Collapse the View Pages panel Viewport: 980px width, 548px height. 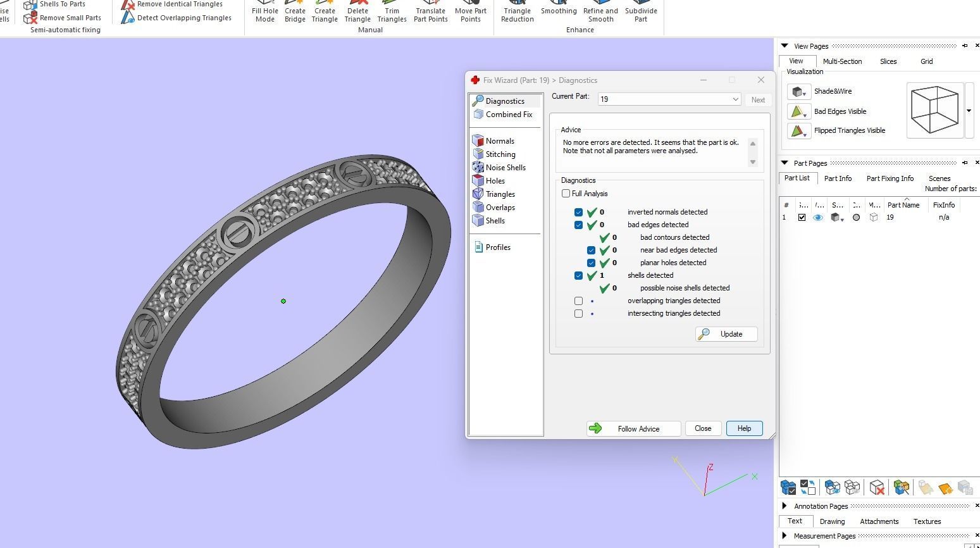click(x=785, y=46)
